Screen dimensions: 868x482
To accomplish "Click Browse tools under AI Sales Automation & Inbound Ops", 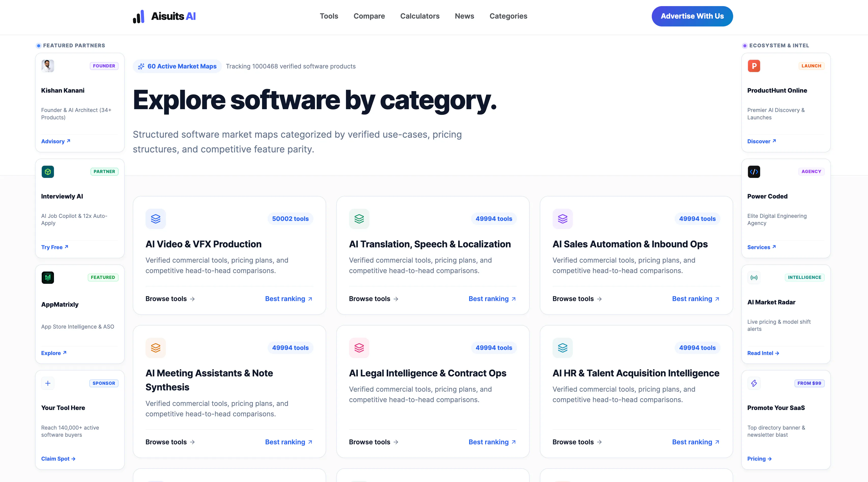I will (577, 299).
